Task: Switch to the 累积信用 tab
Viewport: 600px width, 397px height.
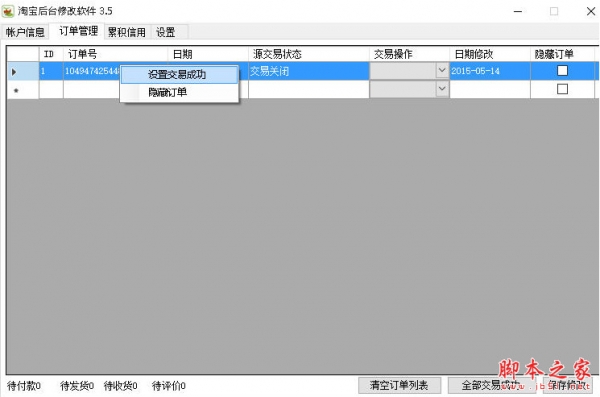Action: (127, 32)
